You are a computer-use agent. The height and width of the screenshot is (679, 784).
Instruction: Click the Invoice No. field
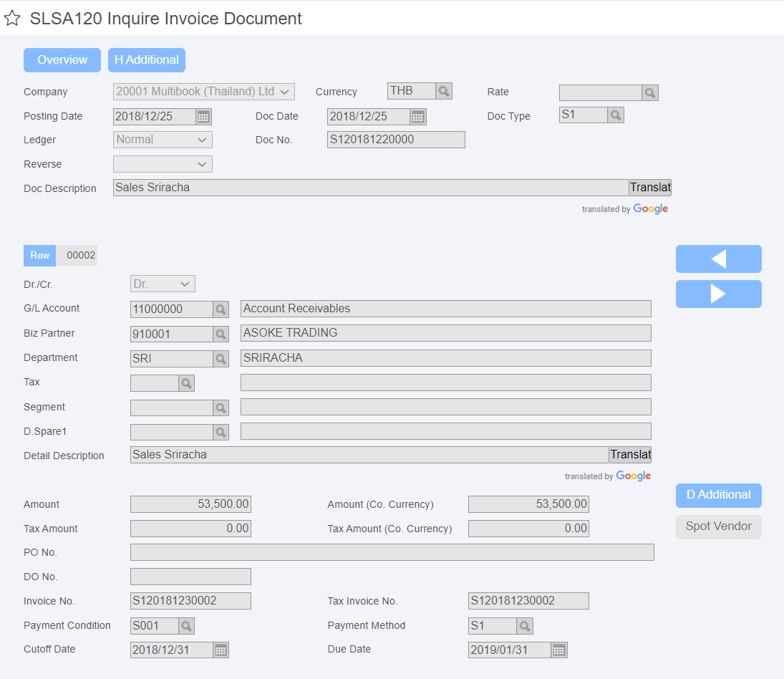190,601
